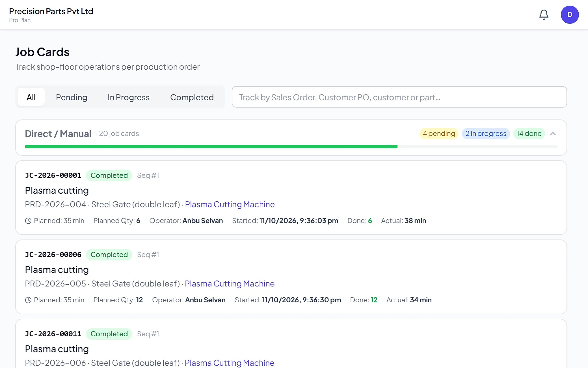This screenshot has width=588, height=368.
Task: Open Plasma Cutting Machine link for PRD-2026-005
Action: coord(230,284)
